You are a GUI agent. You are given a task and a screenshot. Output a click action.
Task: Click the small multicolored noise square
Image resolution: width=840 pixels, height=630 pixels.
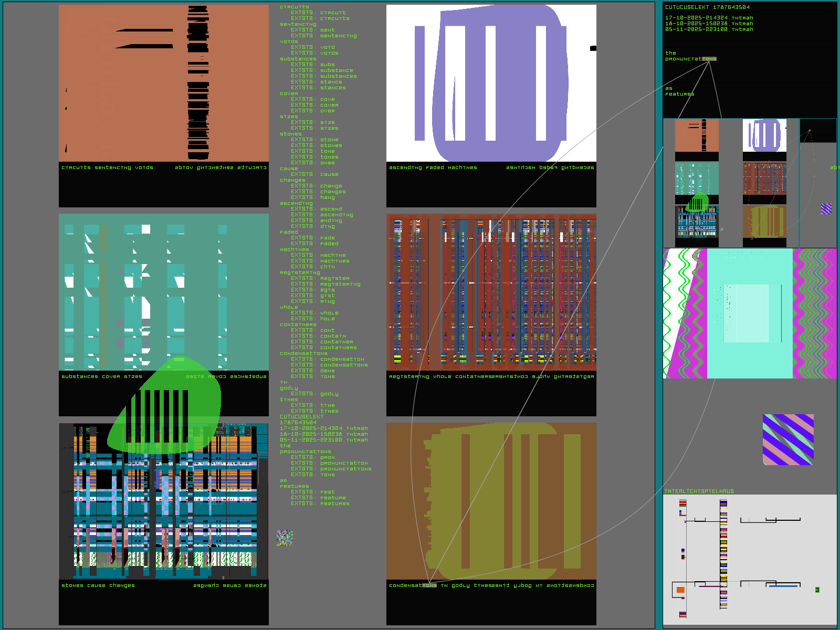285,538
